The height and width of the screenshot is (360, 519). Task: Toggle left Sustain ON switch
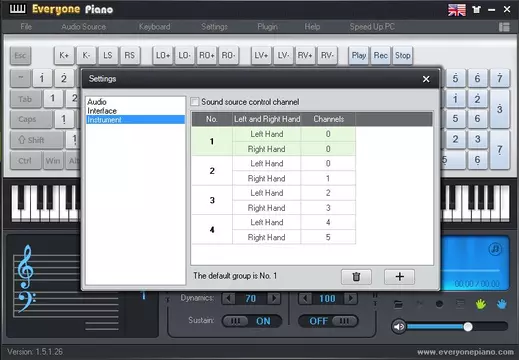(x=252, y=321)
